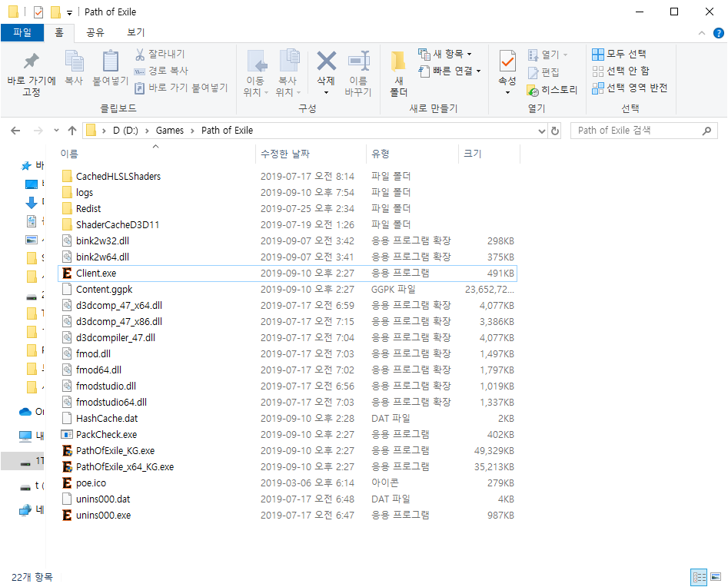Screen dimensions: 728x587
Task: Switch to Details view icon in status bar
Action: (x=699, y=577)
